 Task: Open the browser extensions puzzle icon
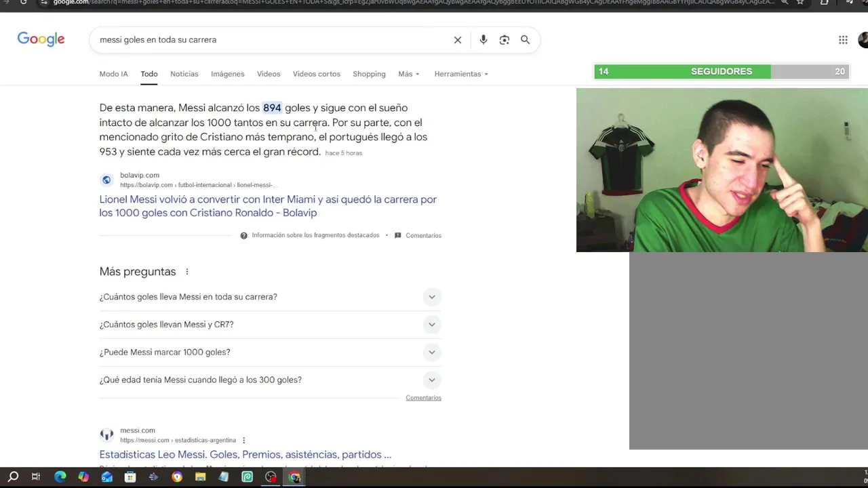(824, 3)
